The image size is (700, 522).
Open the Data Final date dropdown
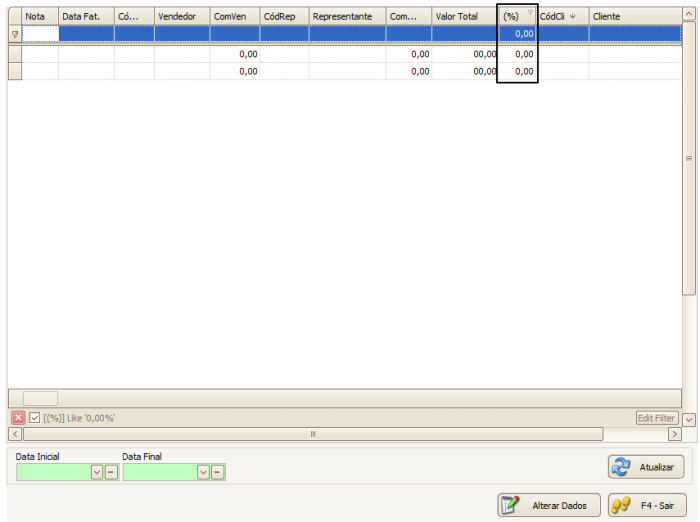click(203, 472)
